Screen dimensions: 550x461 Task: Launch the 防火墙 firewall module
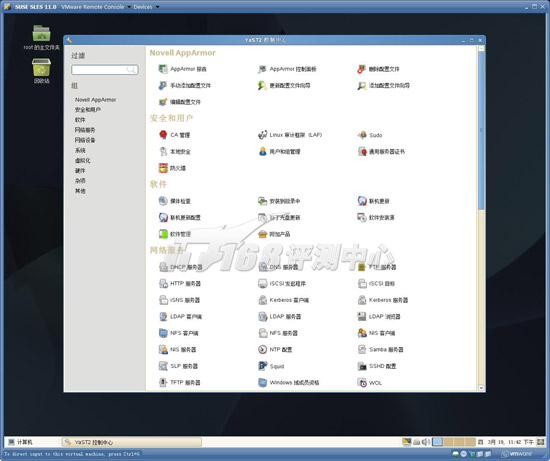[x=172, y=168]
